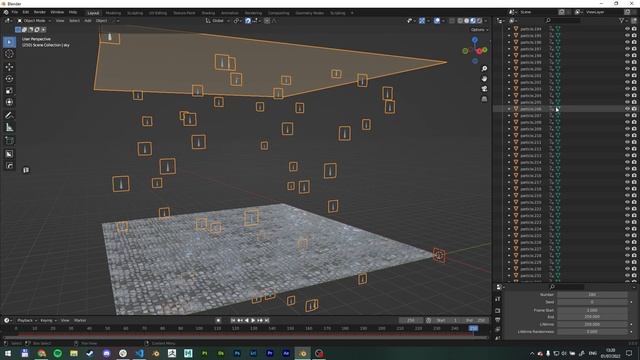This screenshot has height=360, width=640.
Task: Toggle auto keying record button
Action: click(x=218, y=320)
